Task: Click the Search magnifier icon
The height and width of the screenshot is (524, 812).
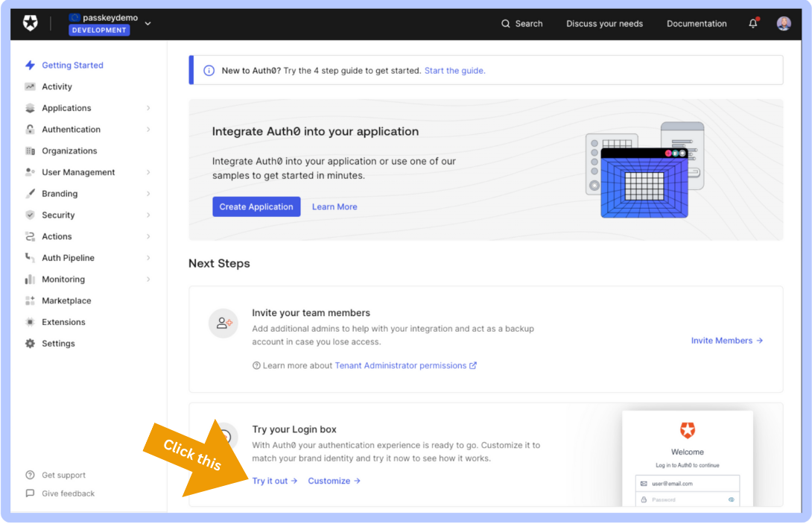Action: [x=505, y=24]
